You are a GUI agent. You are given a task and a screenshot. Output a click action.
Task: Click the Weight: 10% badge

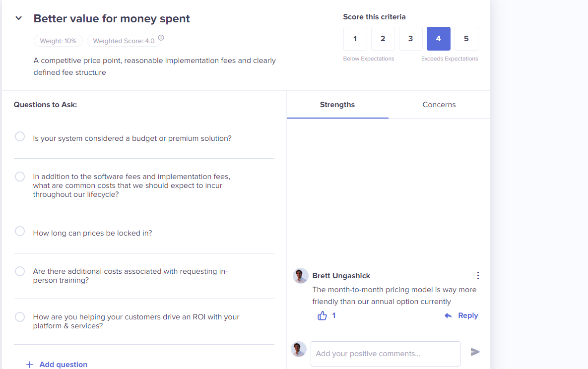coord(58,41)
